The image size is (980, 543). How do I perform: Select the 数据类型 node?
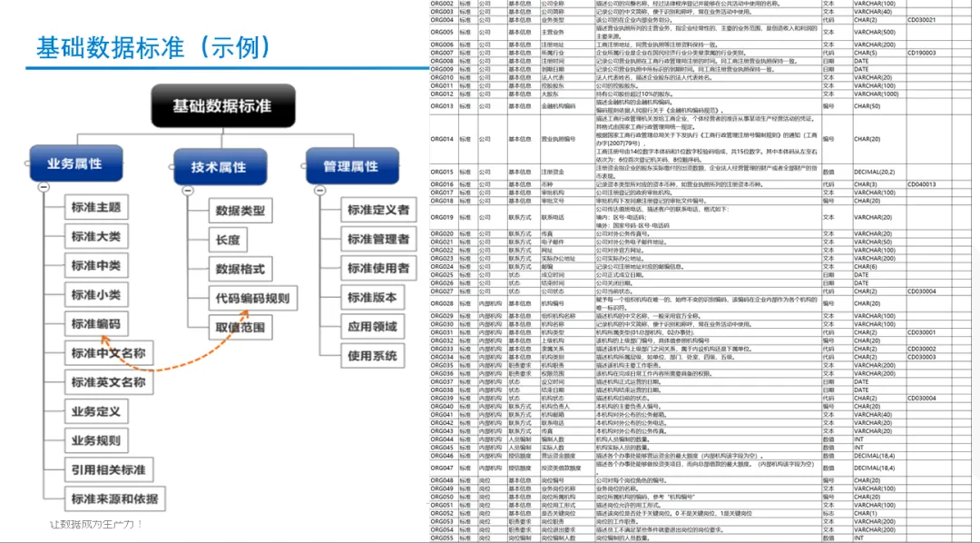[x=240, y=211]
